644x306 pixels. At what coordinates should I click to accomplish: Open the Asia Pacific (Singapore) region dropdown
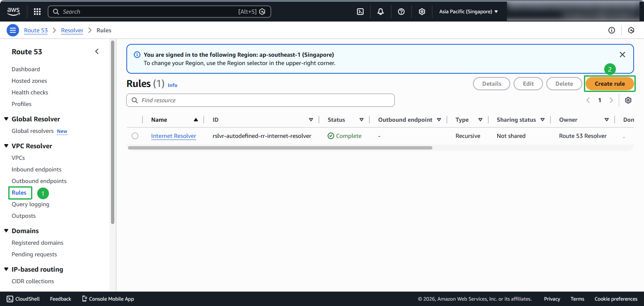[468, 12]
